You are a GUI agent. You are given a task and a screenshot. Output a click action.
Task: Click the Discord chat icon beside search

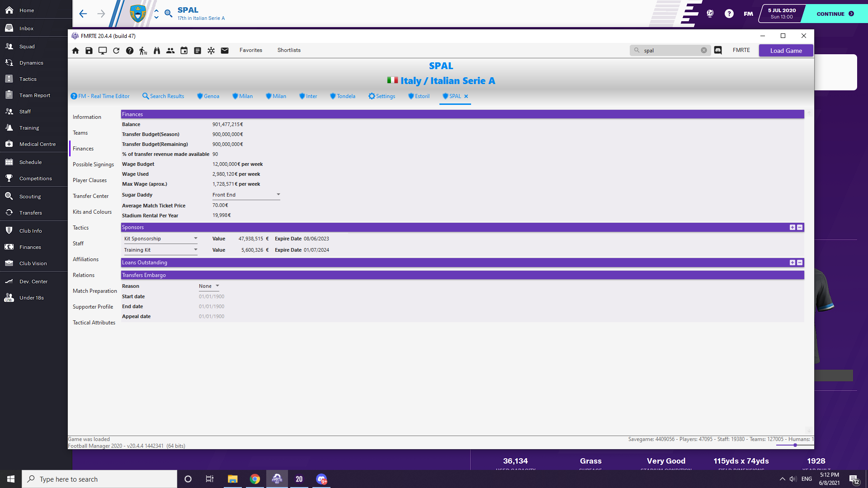pos(718,51)
